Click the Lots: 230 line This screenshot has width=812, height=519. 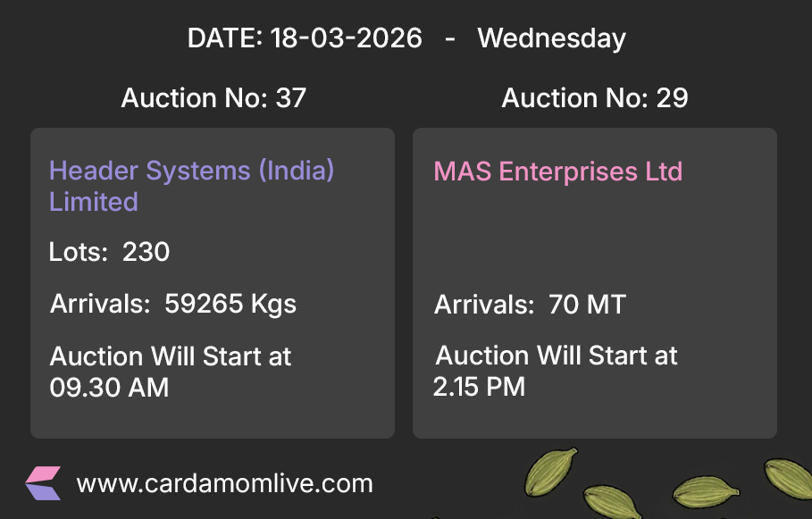[109, 252]
